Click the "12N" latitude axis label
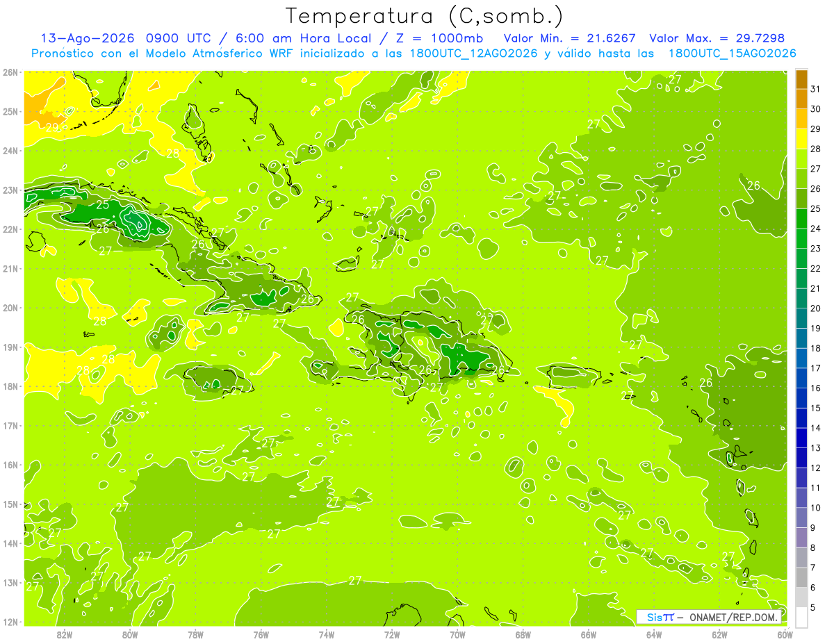Image resolution: width=834 pixels, height=644 pixels. tap(10, 622)
